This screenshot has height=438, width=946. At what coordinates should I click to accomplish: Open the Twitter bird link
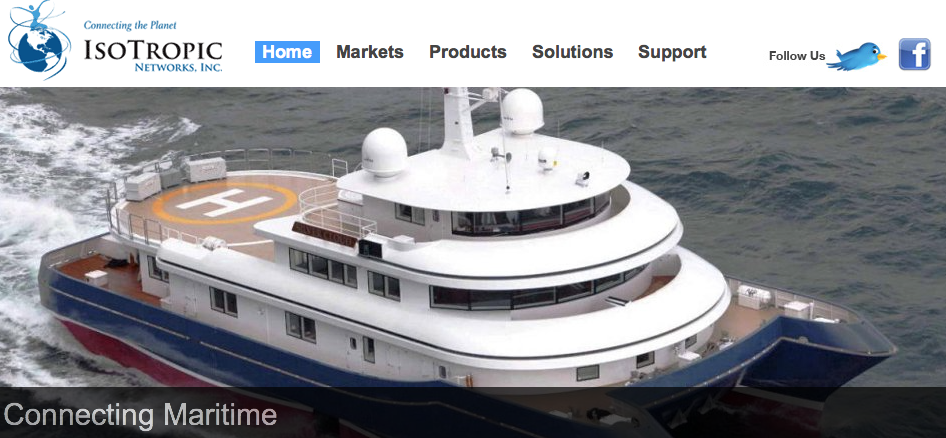pos(857,56)
